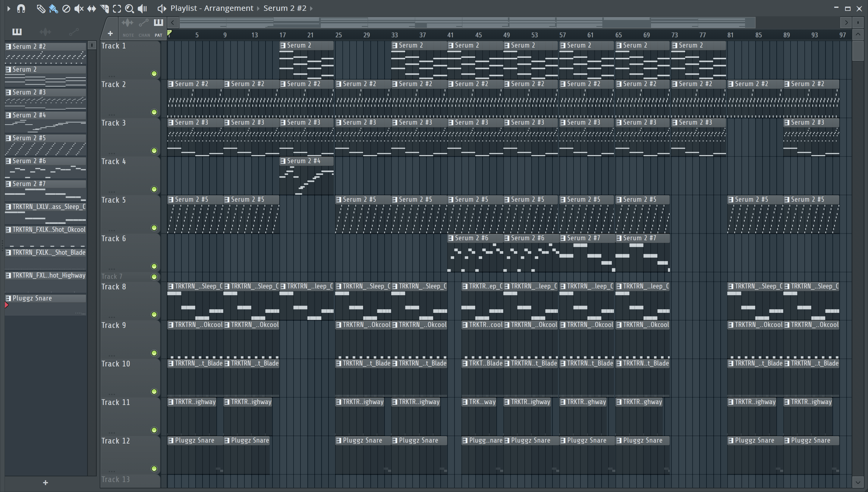Select the Select tool
868x492 pixels.
[117, 8]
